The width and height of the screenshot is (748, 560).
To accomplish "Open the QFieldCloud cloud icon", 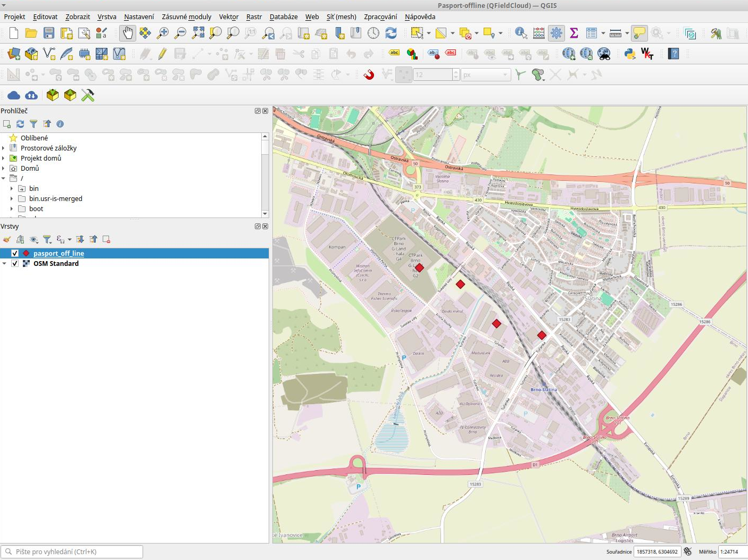I will point(14,95).
